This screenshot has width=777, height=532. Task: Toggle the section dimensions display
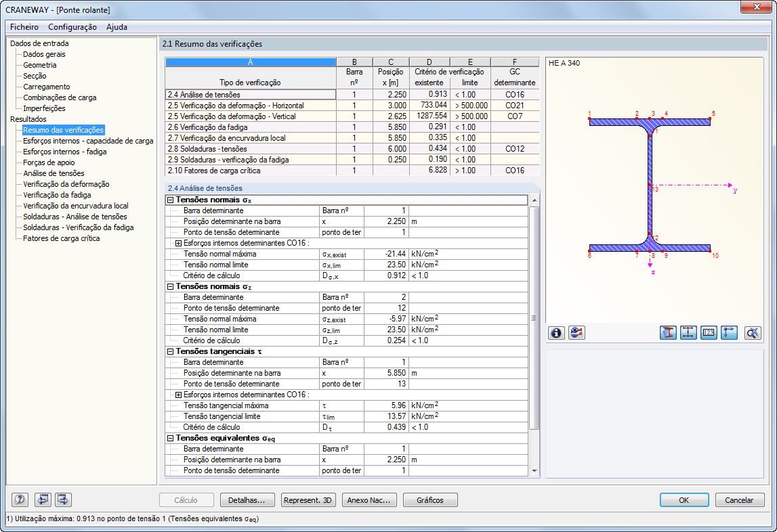click(x=688, y=333)
